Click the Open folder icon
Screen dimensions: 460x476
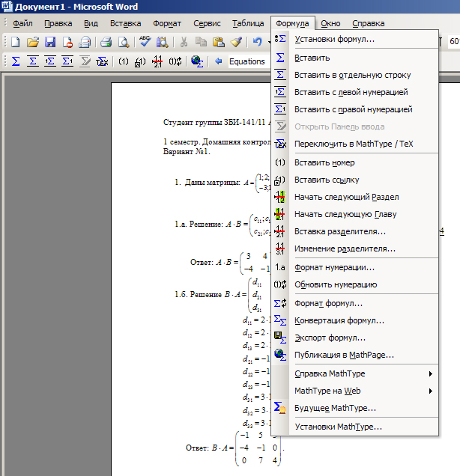33,42
